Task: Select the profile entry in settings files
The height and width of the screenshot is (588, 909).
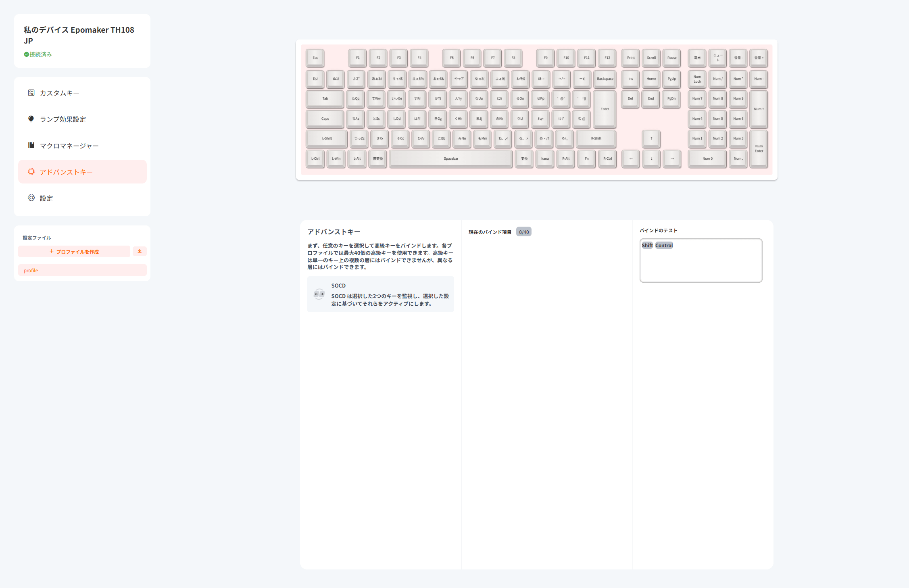Action: (x=82, y=271)
